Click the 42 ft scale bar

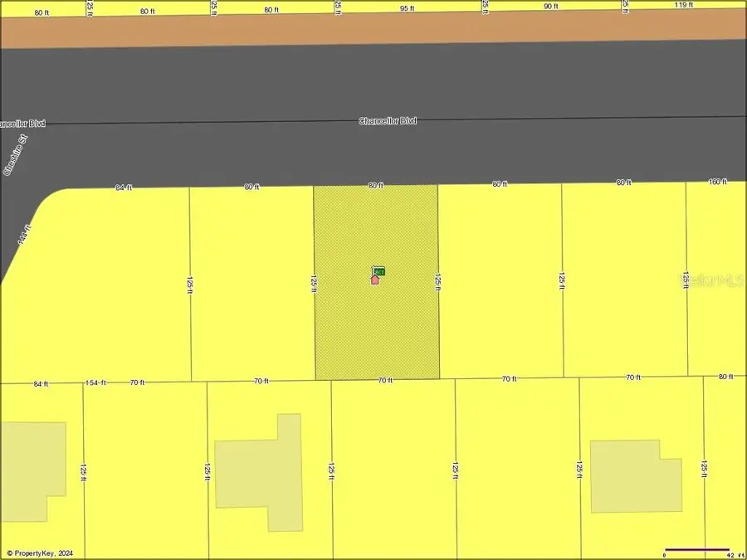pyautogui.click(x=697, y=550)
